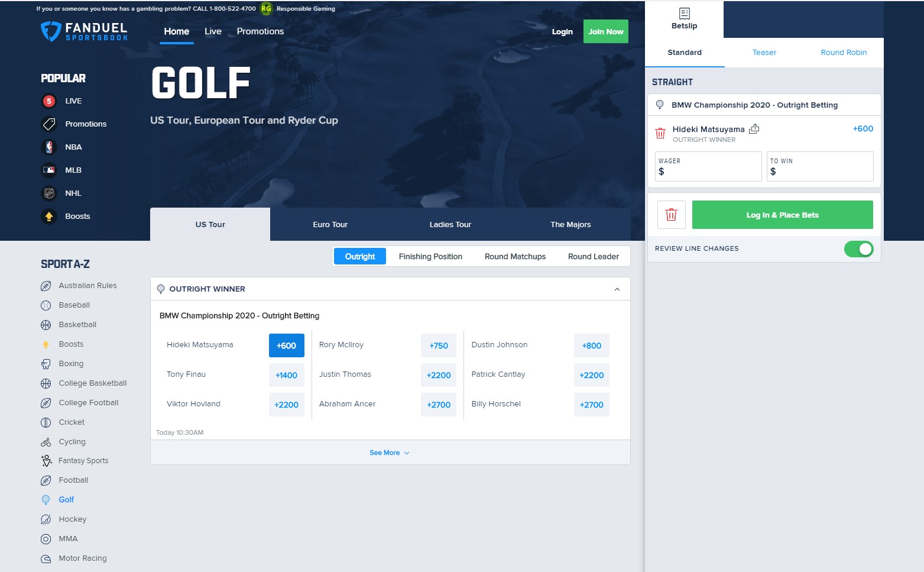Open the Teaser betslip tab
The image size is (924, 572).
click(764, 52)
